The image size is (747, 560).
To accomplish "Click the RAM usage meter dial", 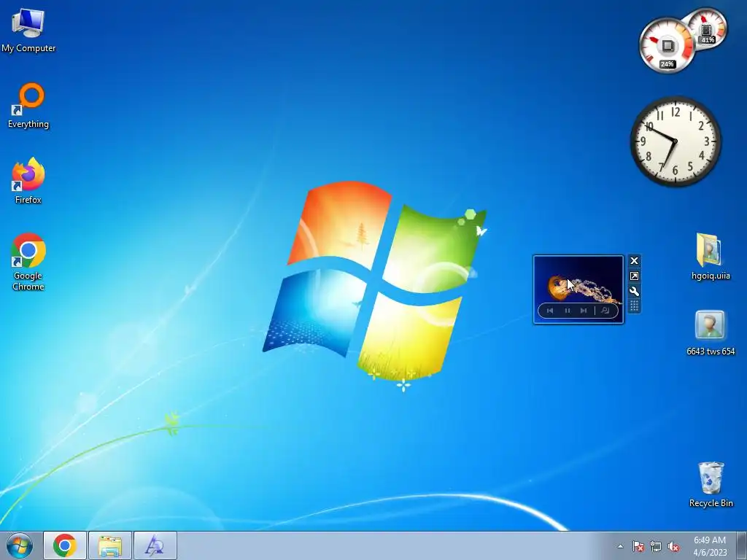I will 706,29.
